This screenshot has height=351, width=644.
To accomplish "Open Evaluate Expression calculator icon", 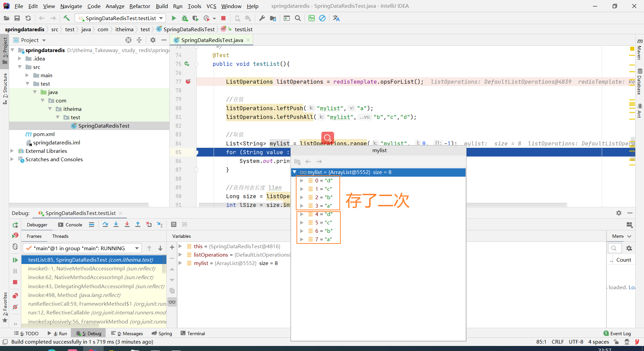I will pyautogui.click(x=174, y=224).
